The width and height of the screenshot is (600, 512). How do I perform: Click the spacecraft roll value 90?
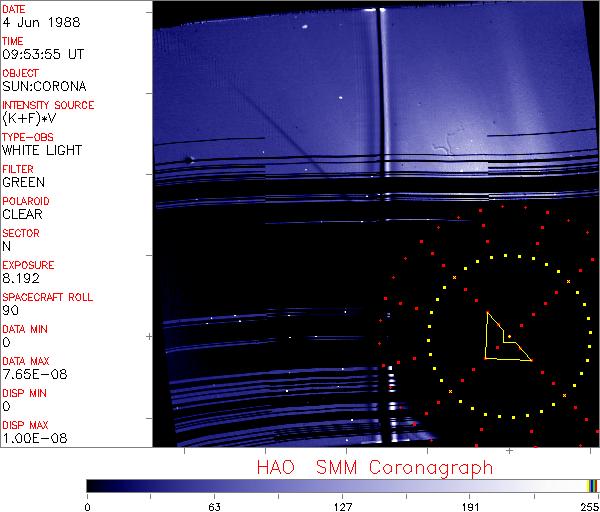coord(10,310)
